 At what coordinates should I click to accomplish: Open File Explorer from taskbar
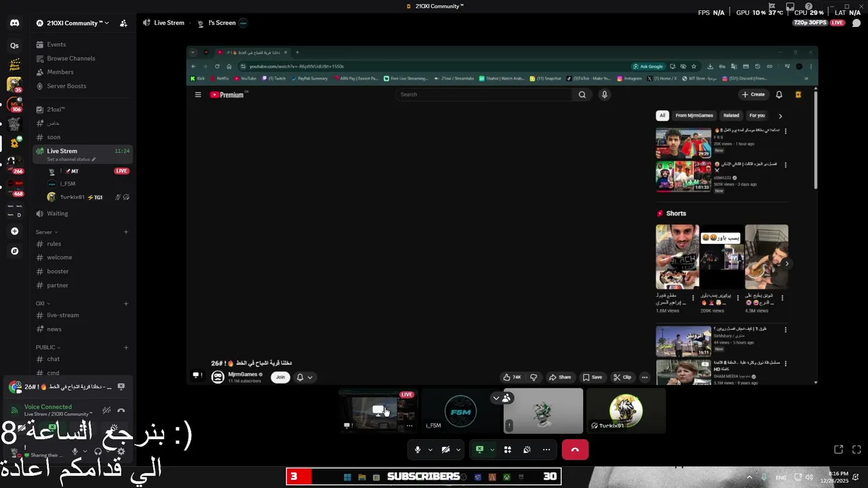pos(361,477)
